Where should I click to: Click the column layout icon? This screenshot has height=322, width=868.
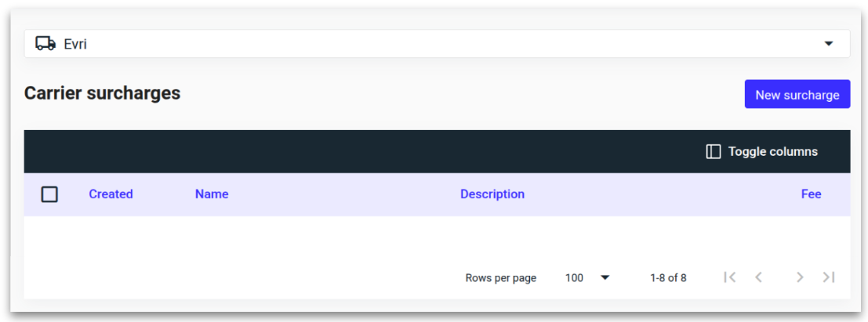pyautogui.click(x=713, y=152)
